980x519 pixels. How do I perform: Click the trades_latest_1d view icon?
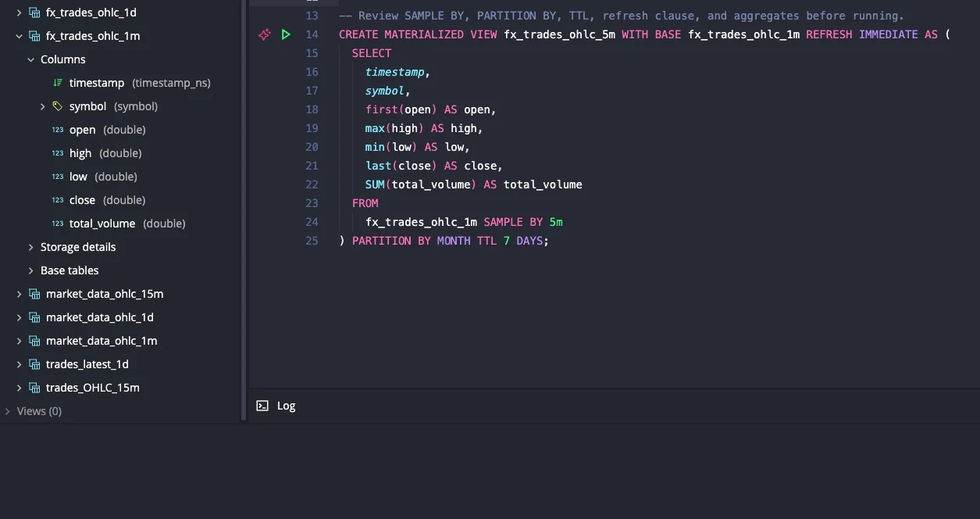(x=34, y=364)
